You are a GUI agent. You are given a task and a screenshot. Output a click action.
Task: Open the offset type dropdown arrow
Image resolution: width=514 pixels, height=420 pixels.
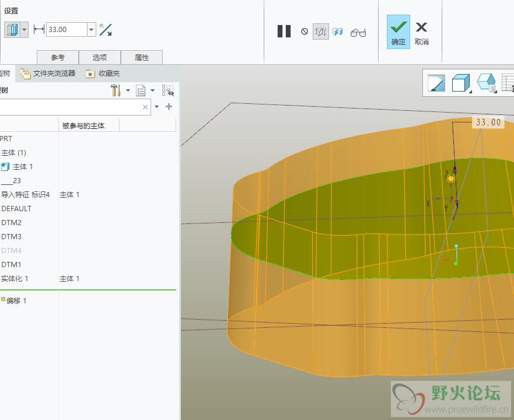pyautogui.click(x=25, y=30)
